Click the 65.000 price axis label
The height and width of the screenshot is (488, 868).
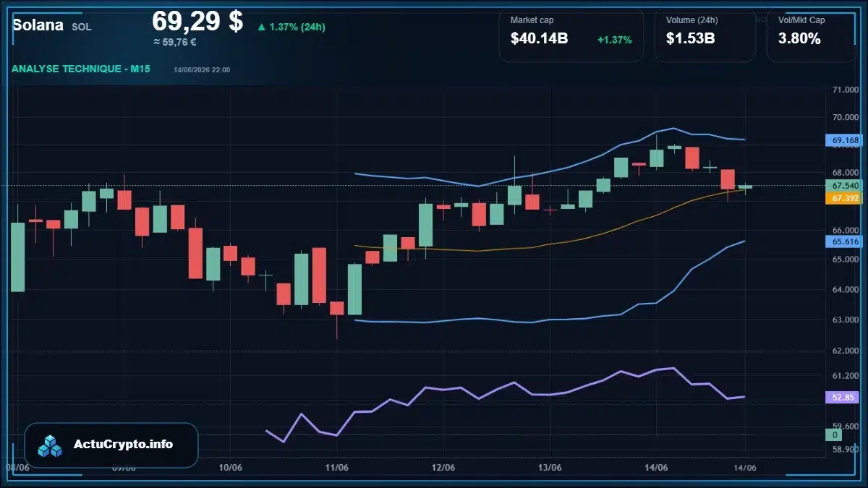pos(846,259)
